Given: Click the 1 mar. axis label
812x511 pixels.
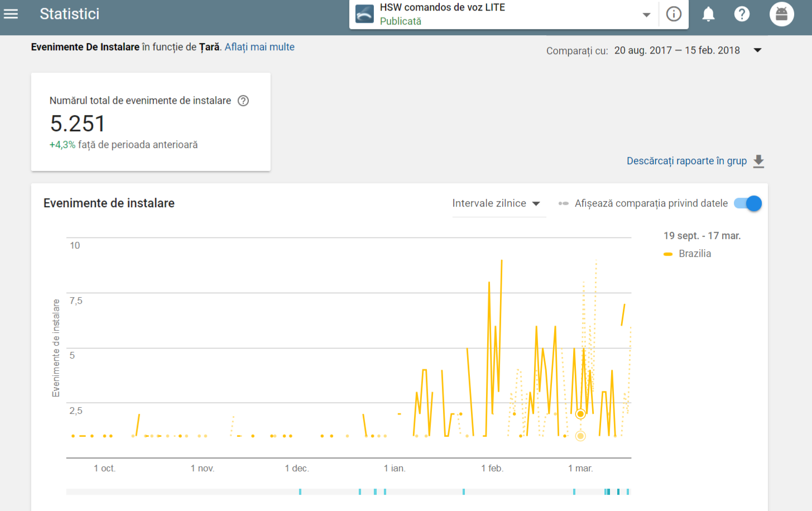Looking at the screenshot, I should pyautogui.click(x=580, y=468).
